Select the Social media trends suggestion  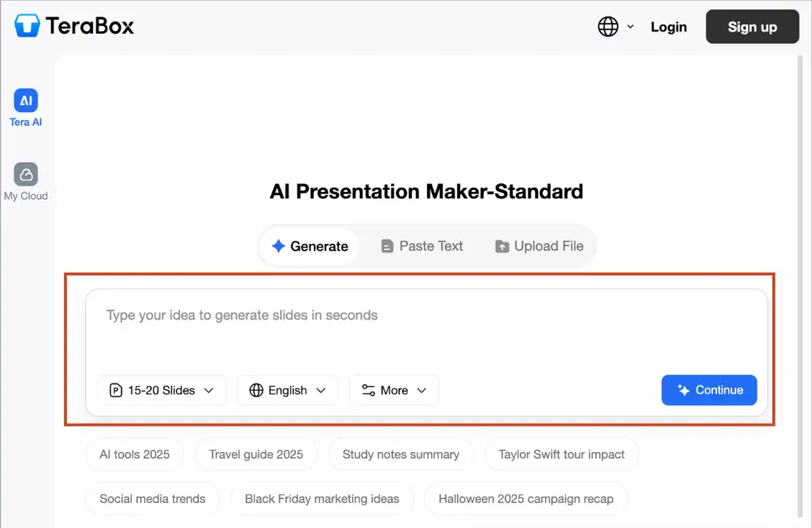(x=153, y=499)
